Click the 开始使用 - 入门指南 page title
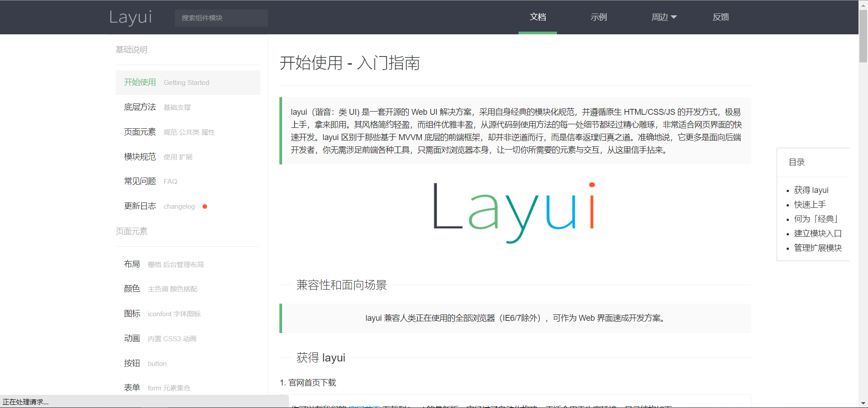This screenshot has width=868, height=408. click(349, 63)
